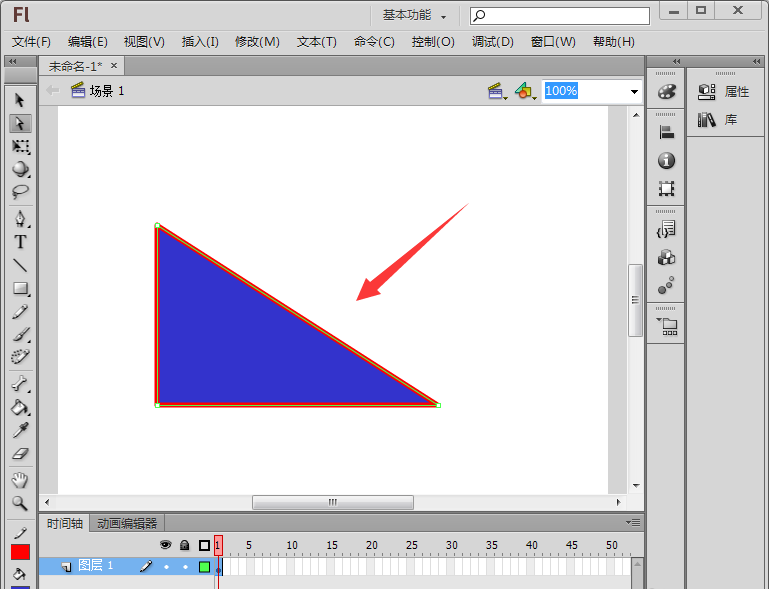Select the Deco tool
The width and height of the screenshot is (769, 589).
click(x=20, y=356)
